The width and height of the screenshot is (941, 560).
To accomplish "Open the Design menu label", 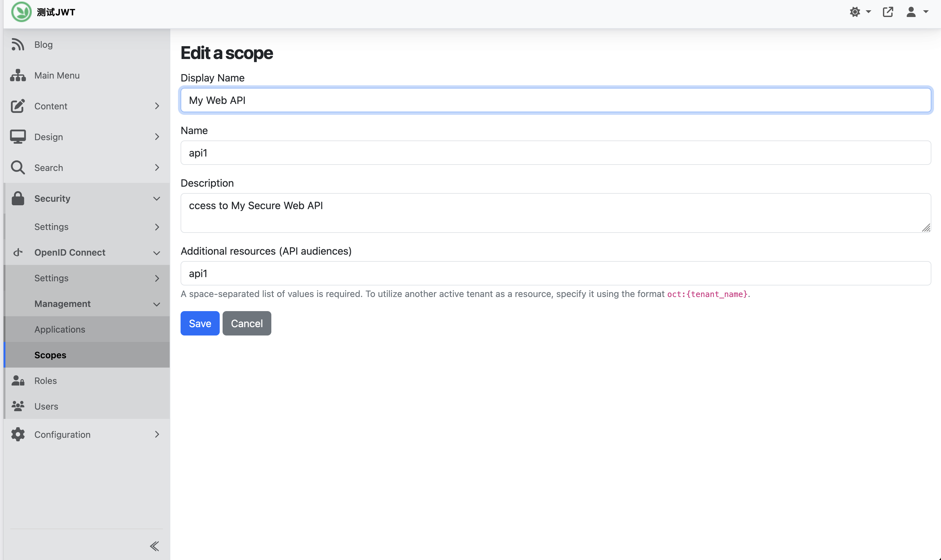I will click(49, 137).
